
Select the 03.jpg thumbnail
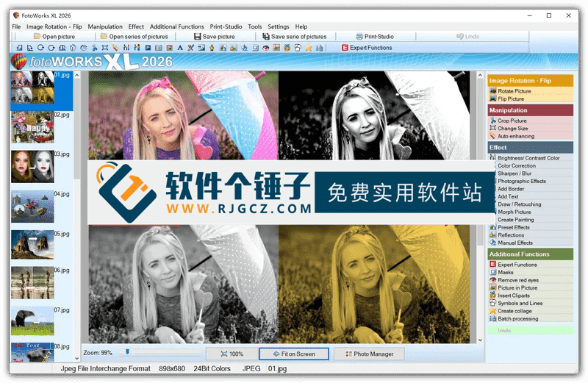pos(32,167)
